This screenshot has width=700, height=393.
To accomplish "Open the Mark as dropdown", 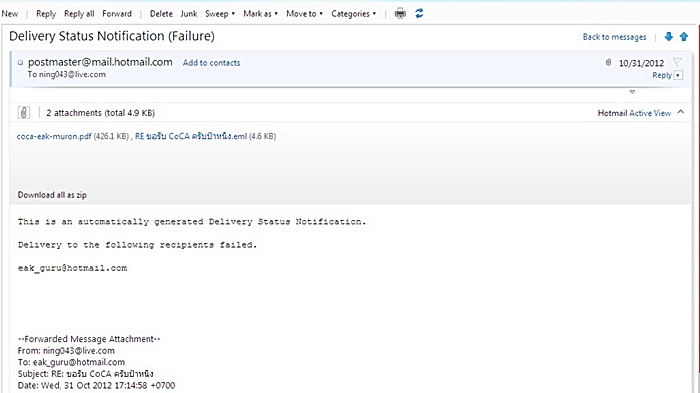I will click(x=260, y=14).
